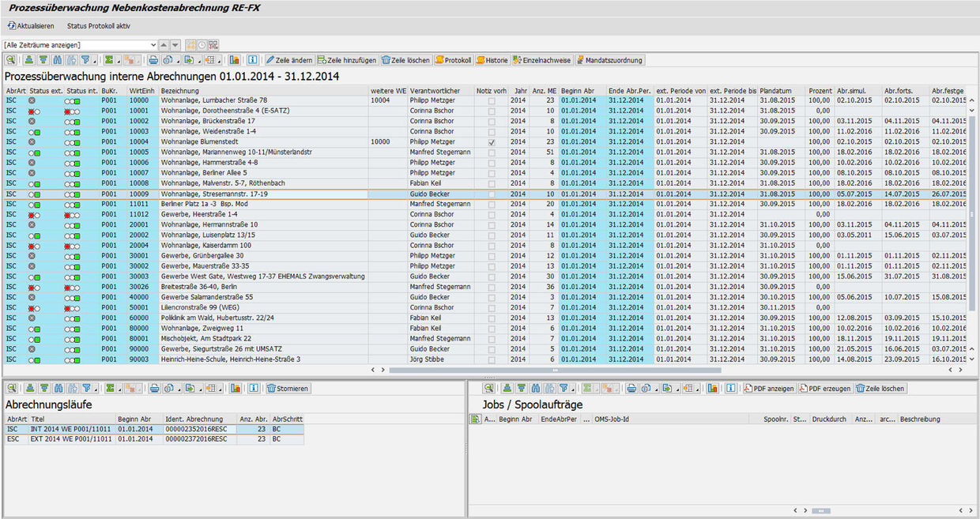The height and width of the screenshot is (519, 980).
Task: Click Zeile hinzufügen in main toolbar
Action: click(346, 60)
